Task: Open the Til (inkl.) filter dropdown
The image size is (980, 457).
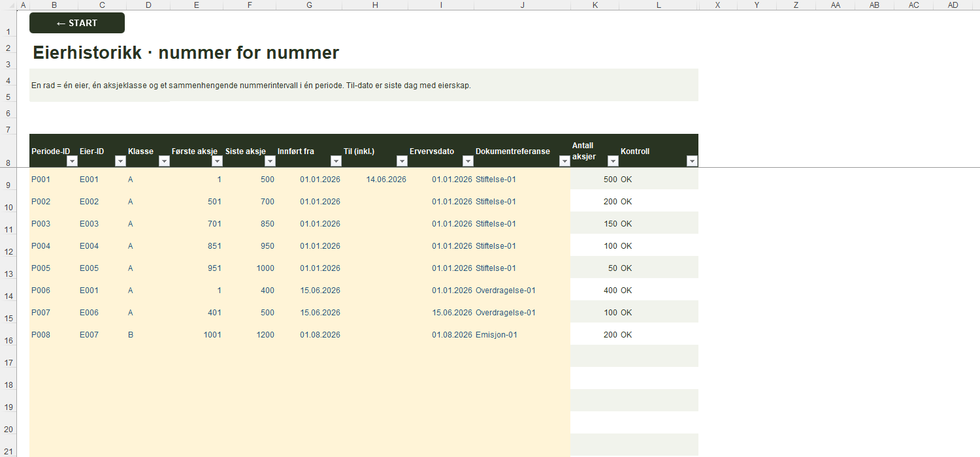Action: tap(402, 161)
